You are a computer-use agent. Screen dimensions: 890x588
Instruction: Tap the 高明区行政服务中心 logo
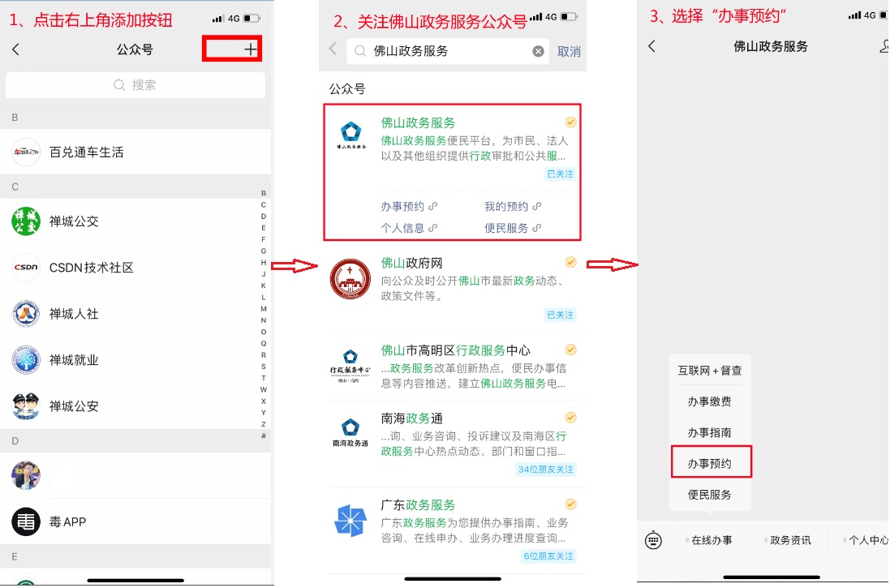click(x=350, y=366)
